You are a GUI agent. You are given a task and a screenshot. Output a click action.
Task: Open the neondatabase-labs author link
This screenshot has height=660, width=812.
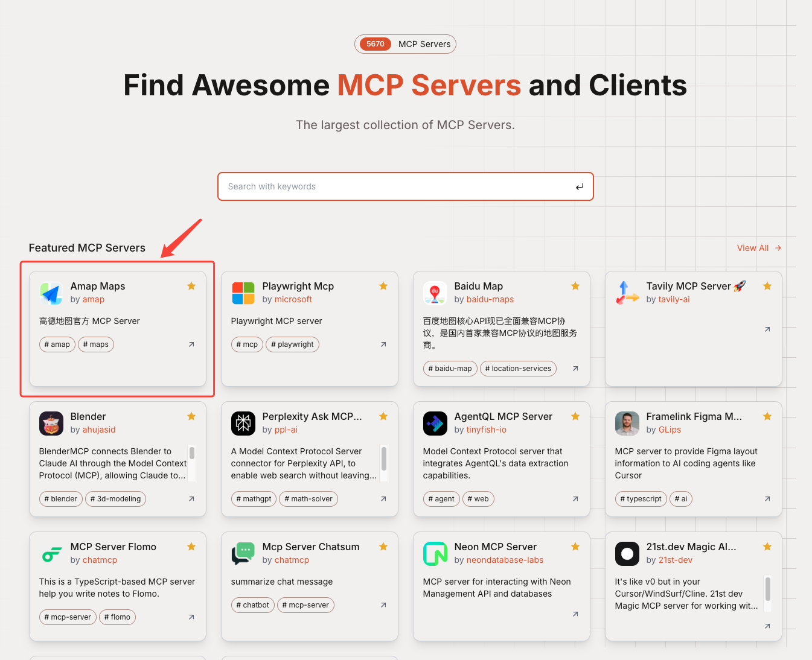(x=505, y=560)
